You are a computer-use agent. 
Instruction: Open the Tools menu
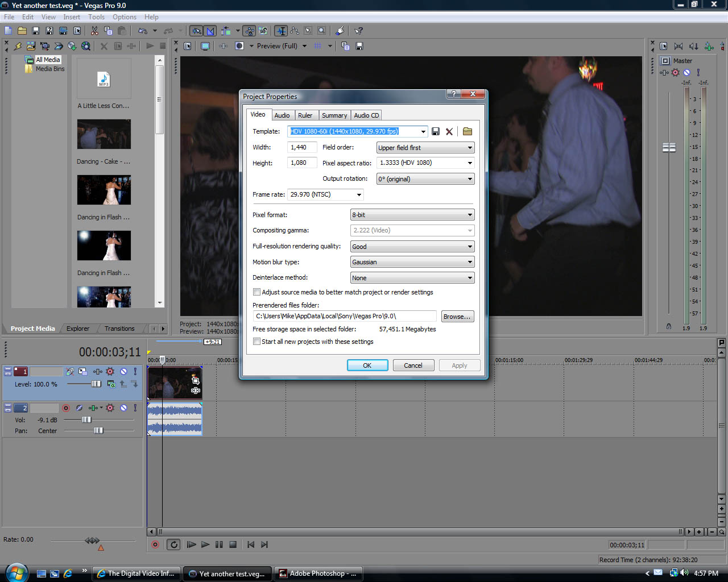coord(96,17)
